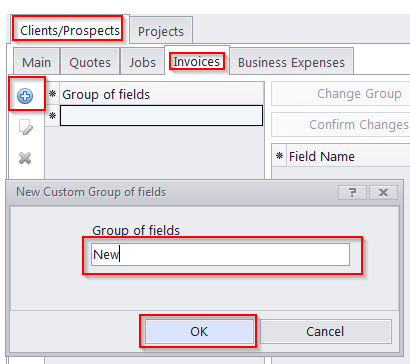Focus the Group of fields text input
The image size is (410, 364).
point(220,255)
